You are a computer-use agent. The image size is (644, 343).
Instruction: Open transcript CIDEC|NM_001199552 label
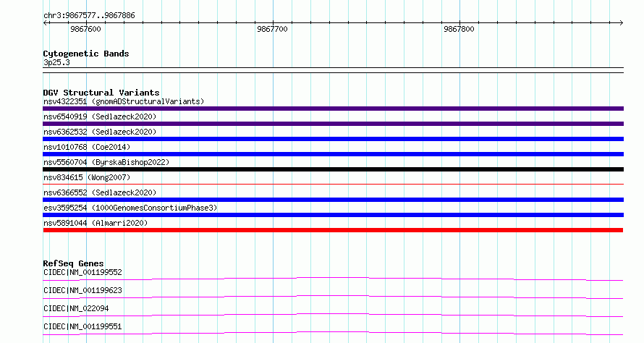point(82,272)
